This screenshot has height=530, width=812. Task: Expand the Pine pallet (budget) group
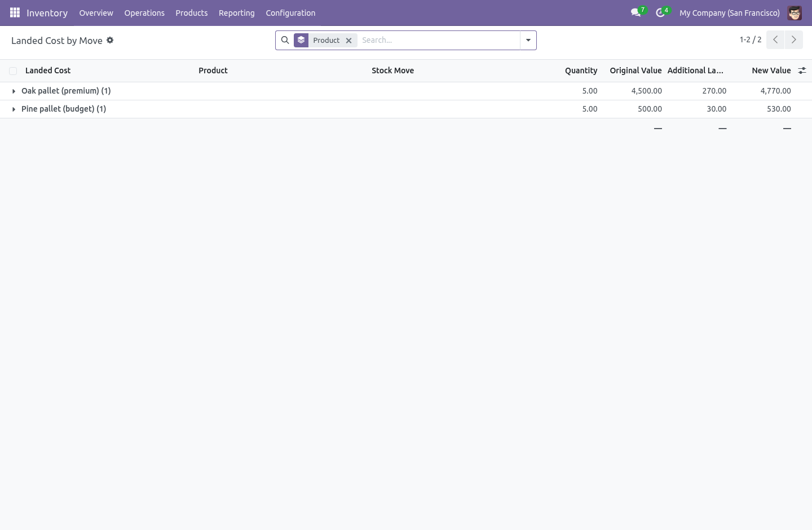pos(14,109)
